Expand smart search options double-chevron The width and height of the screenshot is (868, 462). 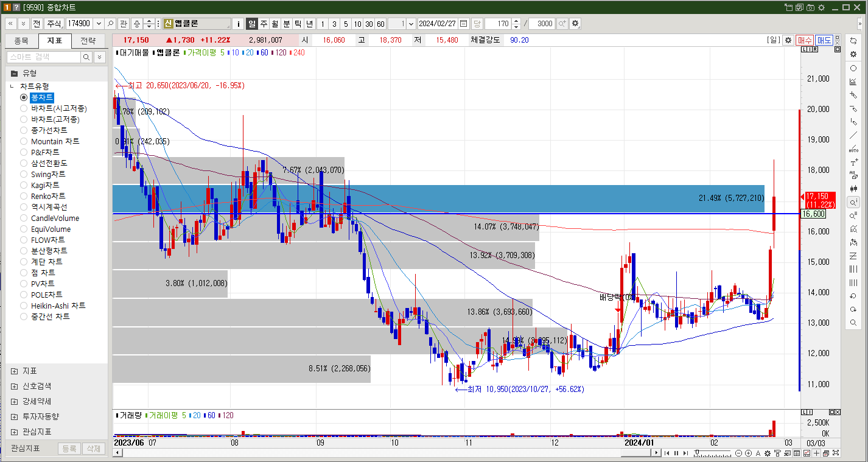point(99,57)
